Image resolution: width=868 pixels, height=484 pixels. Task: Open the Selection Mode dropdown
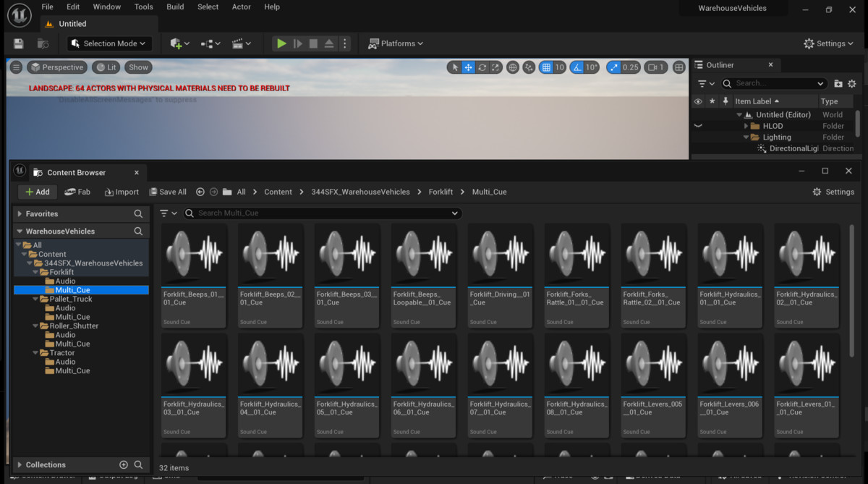(109, 43)
